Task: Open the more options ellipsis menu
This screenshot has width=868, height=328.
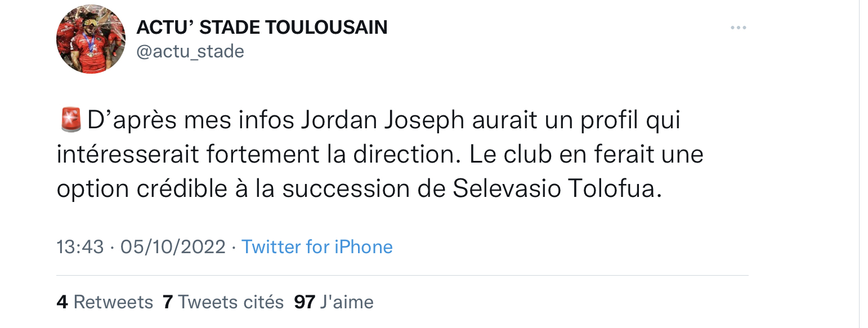Action: point(738,28)
